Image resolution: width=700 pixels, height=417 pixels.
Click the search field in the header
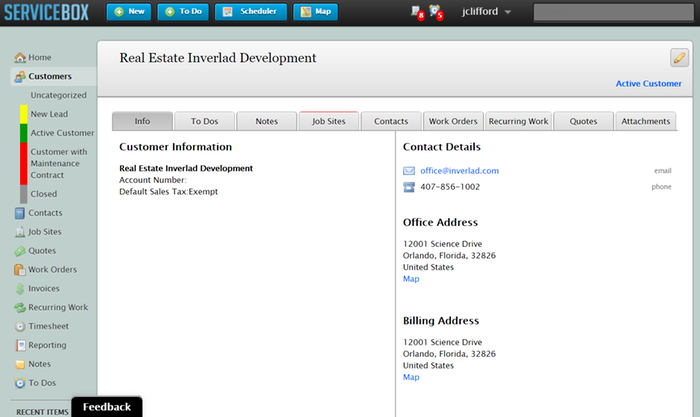click(614, 12)
